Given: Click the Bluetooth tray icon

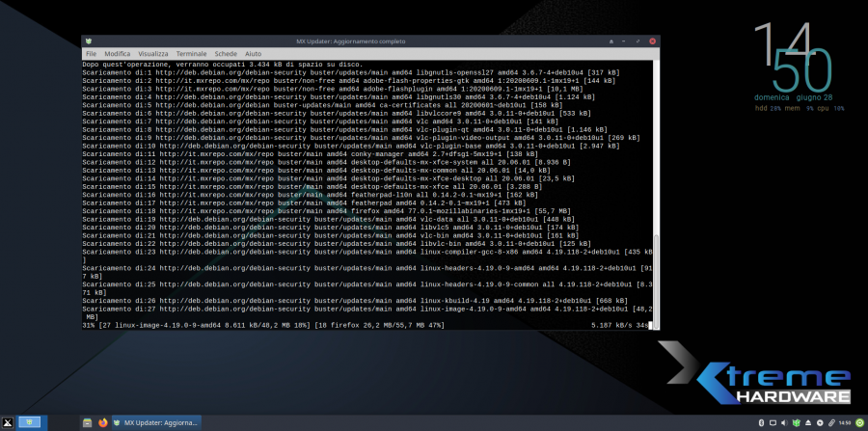Looking at the screenshot, I should pos(761,422).
